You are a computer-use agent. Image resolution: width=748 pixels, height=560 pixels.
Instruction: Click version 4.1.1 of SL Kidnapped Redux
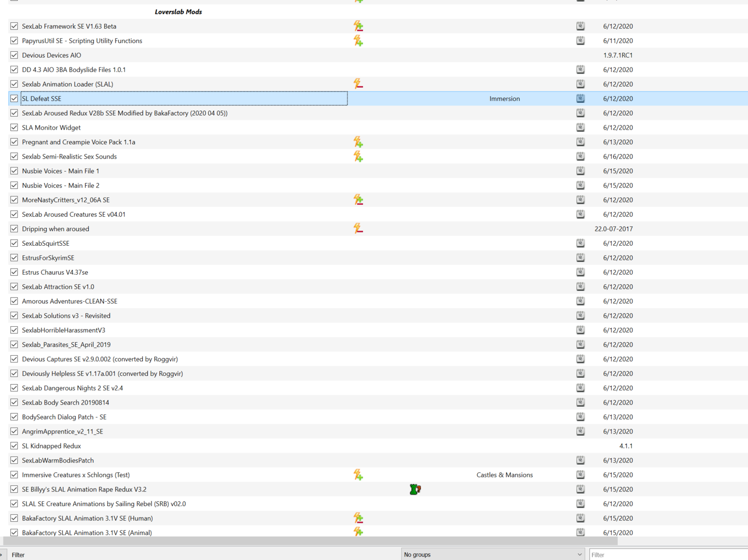pyautogui.click(x=626, y=446)
